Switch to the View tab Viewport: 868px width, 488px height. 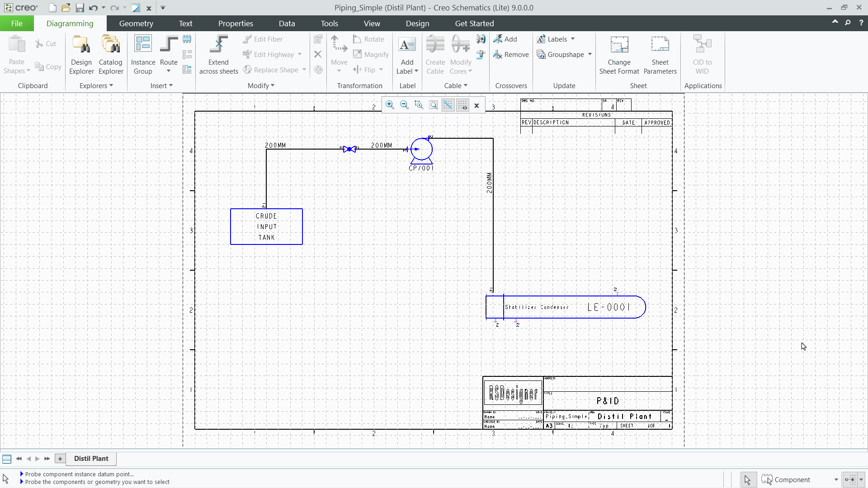click(x=372, y=23)
